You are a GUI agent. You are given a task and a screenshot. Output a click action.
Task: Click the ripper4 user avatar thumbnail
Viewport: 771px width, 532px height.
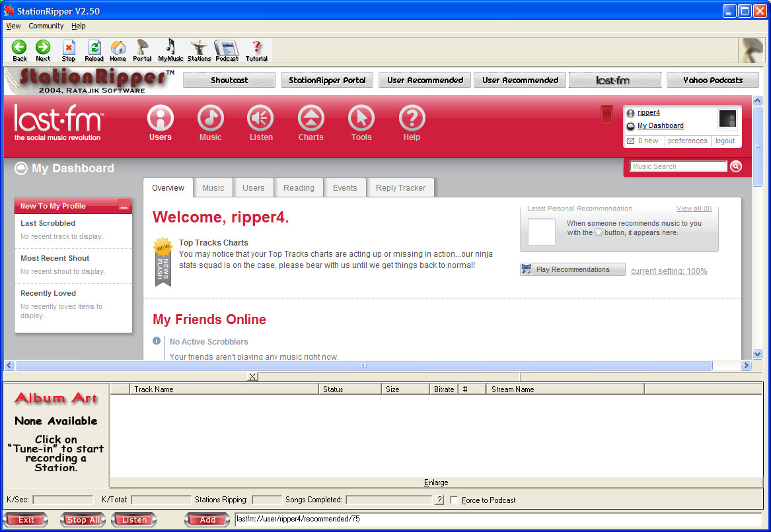point(727,118)
